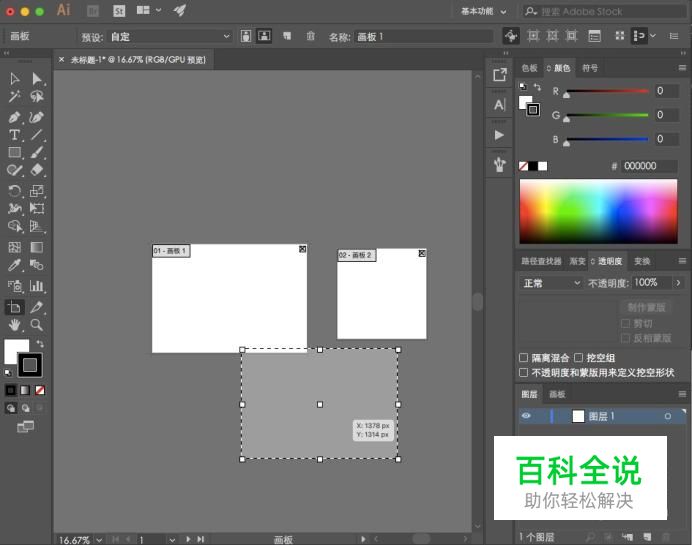Click the R red color slider
Viewport: 692px width, 545px height.
607,91
